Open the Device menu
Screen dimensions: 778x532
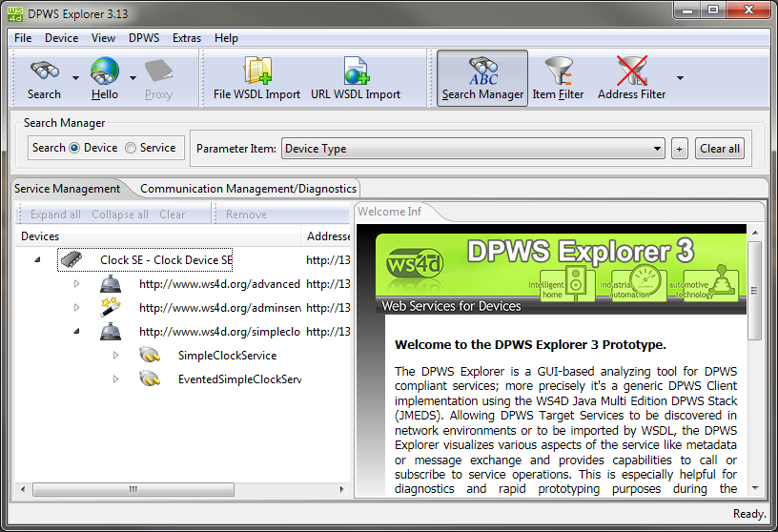62,38
